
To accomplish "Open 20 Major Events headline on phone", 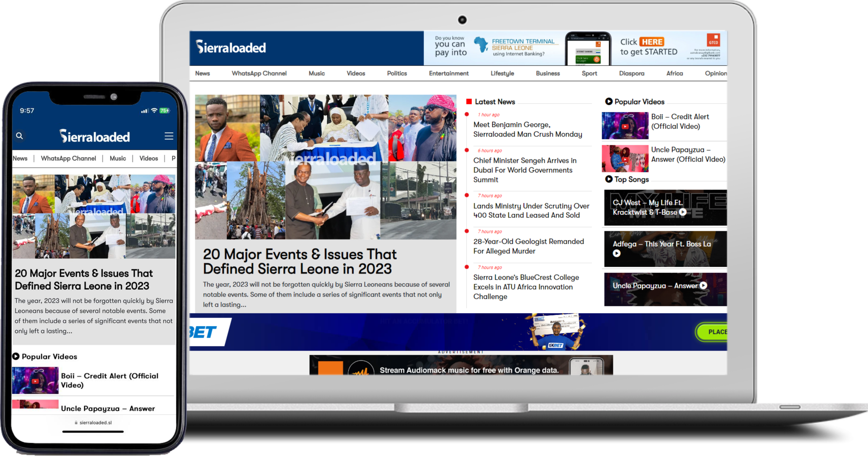I will [x=83, y=280].
